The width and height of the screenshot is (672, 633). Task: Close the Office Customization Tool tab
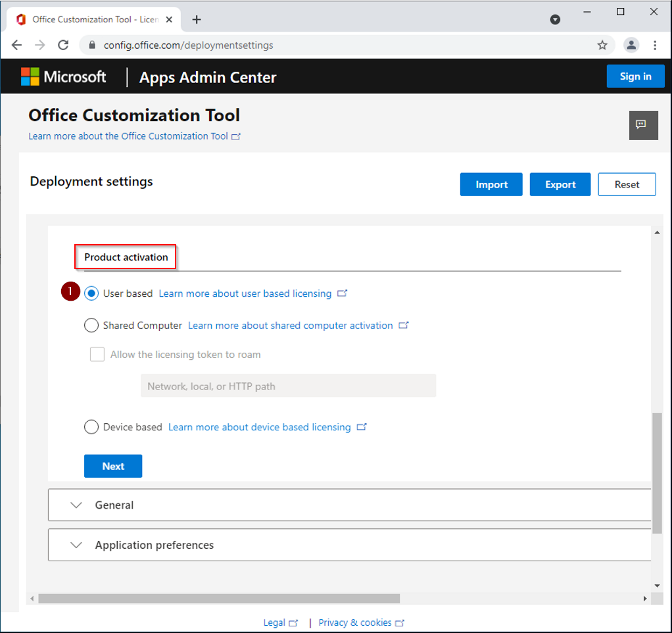point(169,20)
